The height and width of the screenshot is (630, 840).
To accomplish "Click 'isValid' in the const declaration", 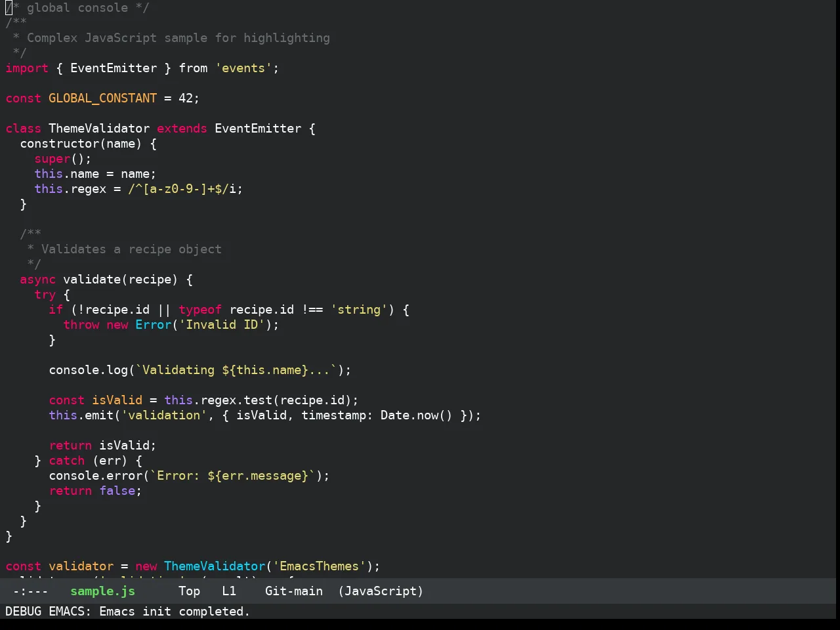I will [117, 400].
